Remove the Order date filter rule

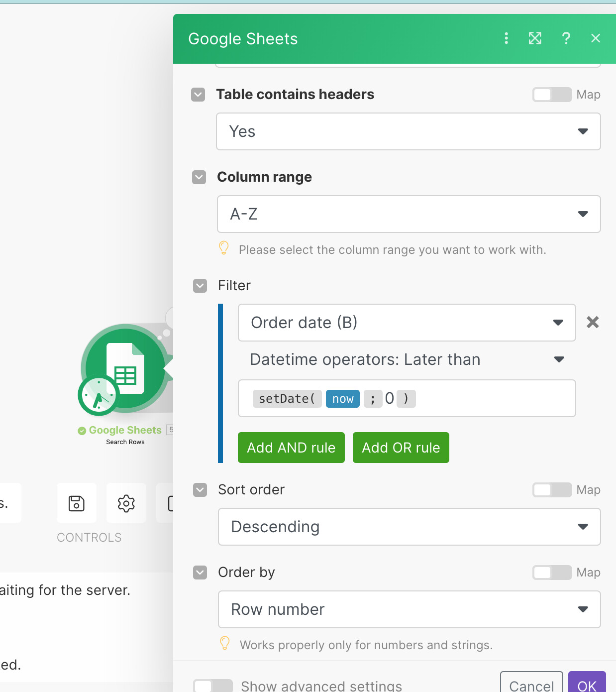(593, 322)
